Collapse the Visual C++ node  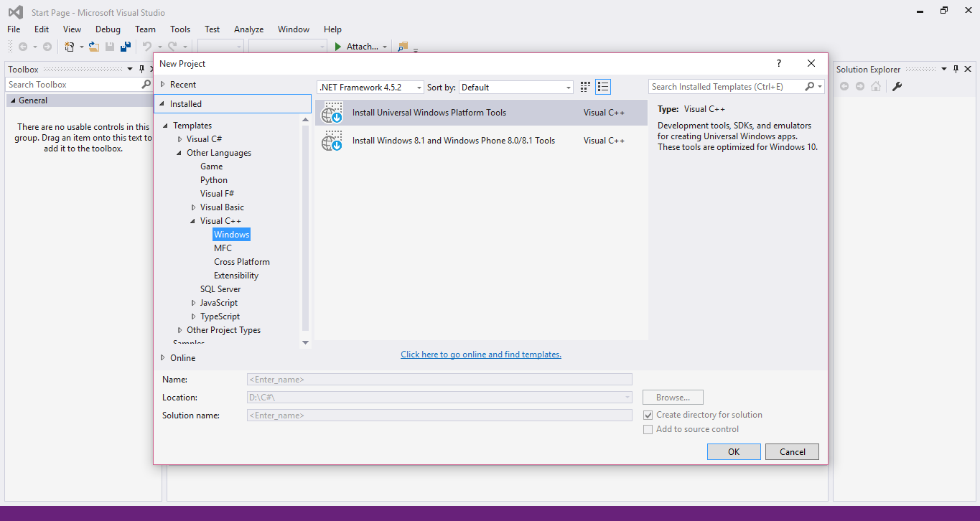(x=194, y=221)
